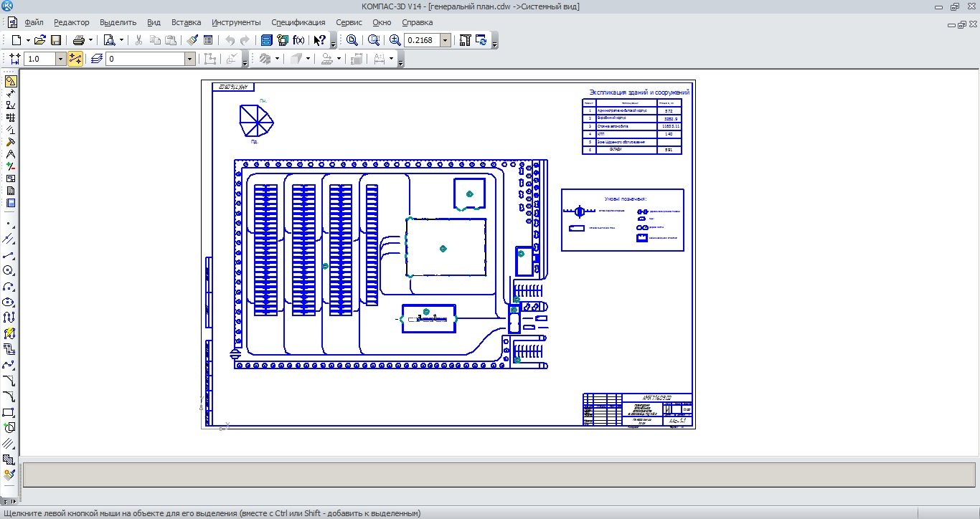
Task: Click the Save document icon
Action: [56, 40]
